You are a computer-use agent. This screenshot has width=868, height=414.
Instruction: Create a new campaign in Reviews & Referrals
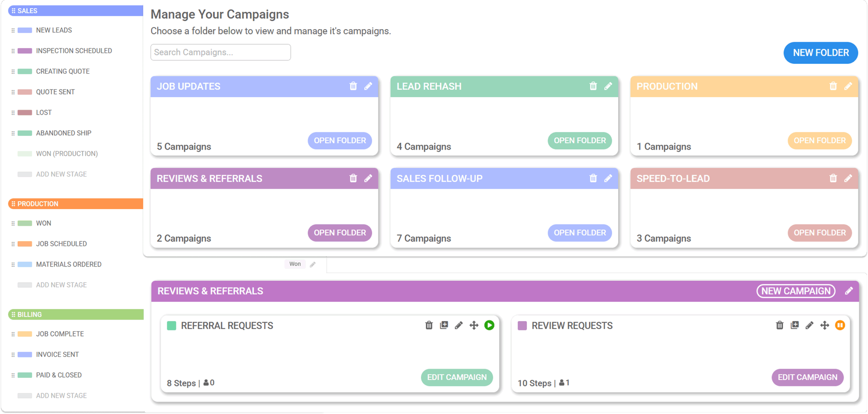coord(796,291)
